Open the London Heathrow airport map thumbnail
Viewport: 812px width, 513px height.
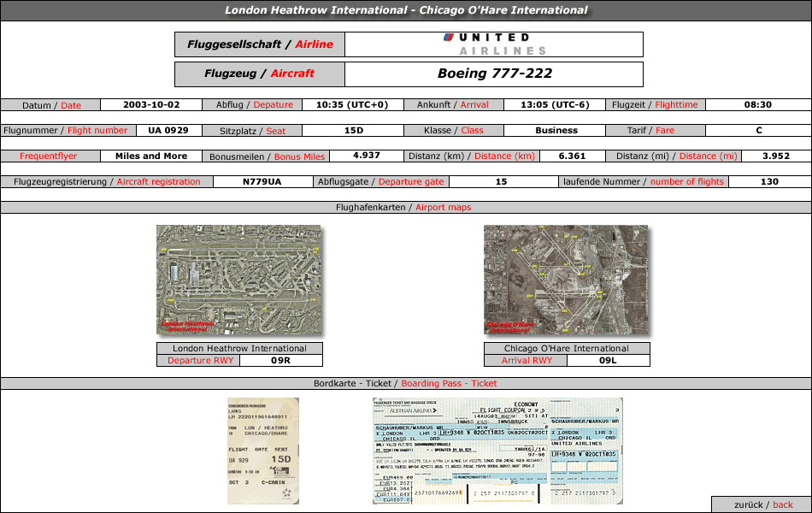[x=238, y=280]
